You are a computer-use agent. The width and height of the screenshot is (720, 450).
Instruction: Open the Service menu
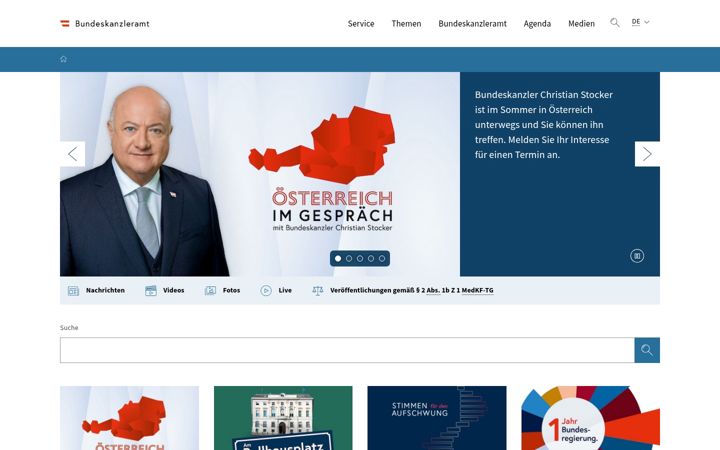[361, 23]
